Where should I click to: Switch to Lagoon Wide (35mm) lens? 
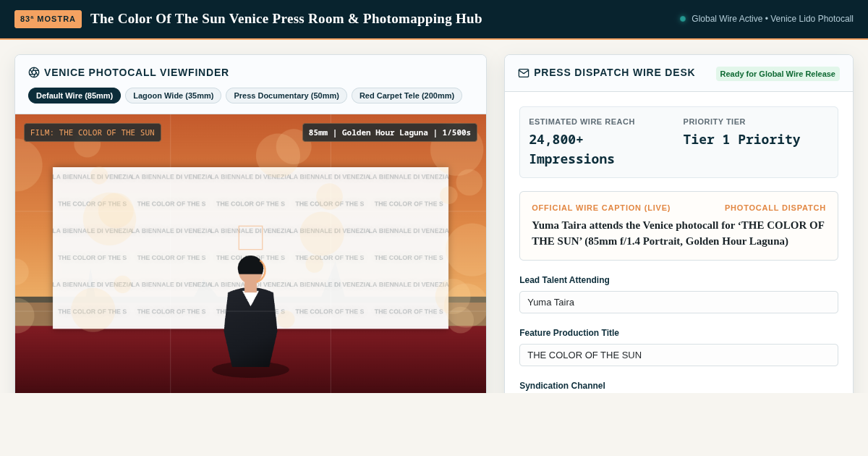click(x=174, y=96)
